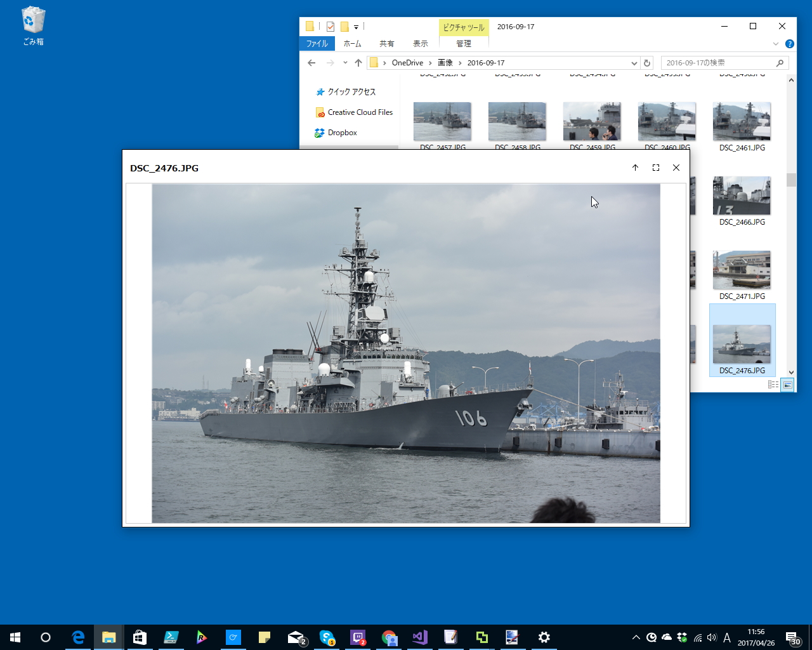Click the destroyer photo in the preview

click(x=406, y=354)
